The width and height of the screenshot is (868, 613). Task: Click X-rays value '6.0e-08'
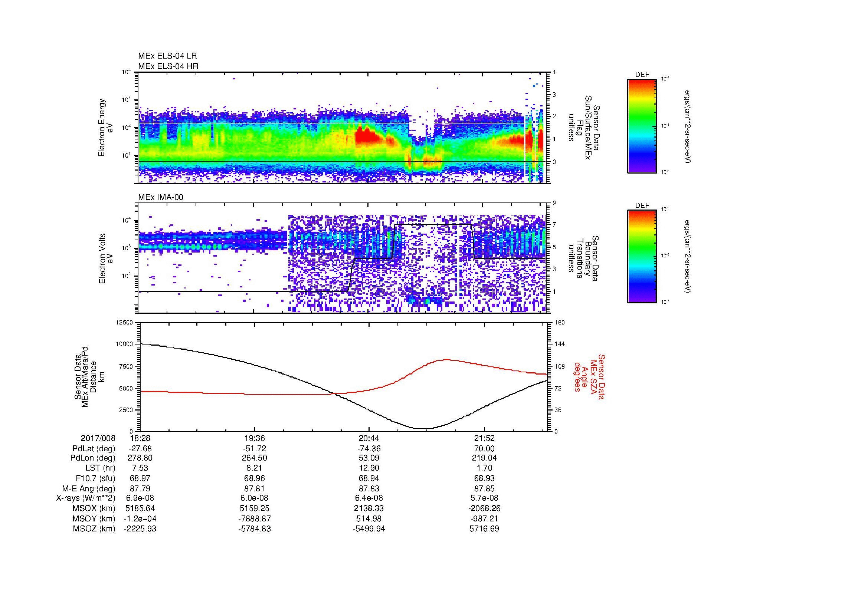click(x=255, y=498)
